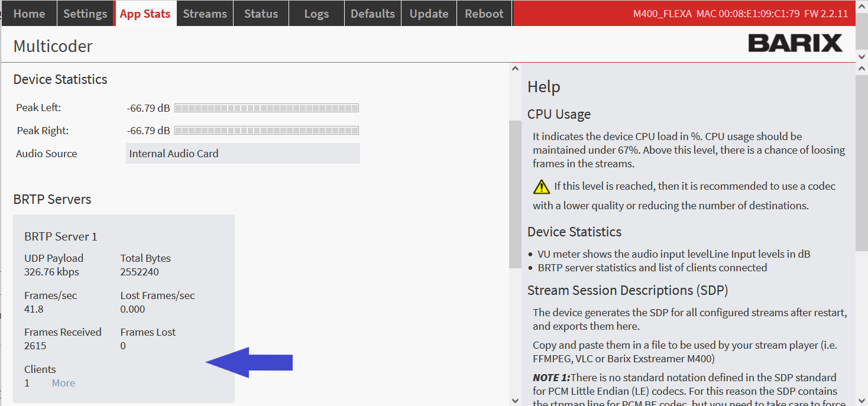Click the statistics pane scrollbar thumb
The height and width of the screenshot is (406, 868).
pos(514,195)
